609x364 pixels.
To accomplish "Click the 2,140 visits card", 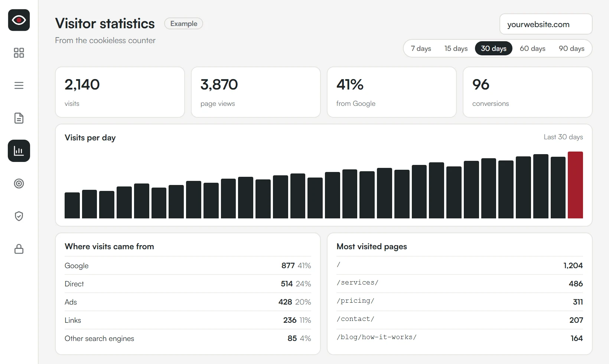I will point(120,92).
